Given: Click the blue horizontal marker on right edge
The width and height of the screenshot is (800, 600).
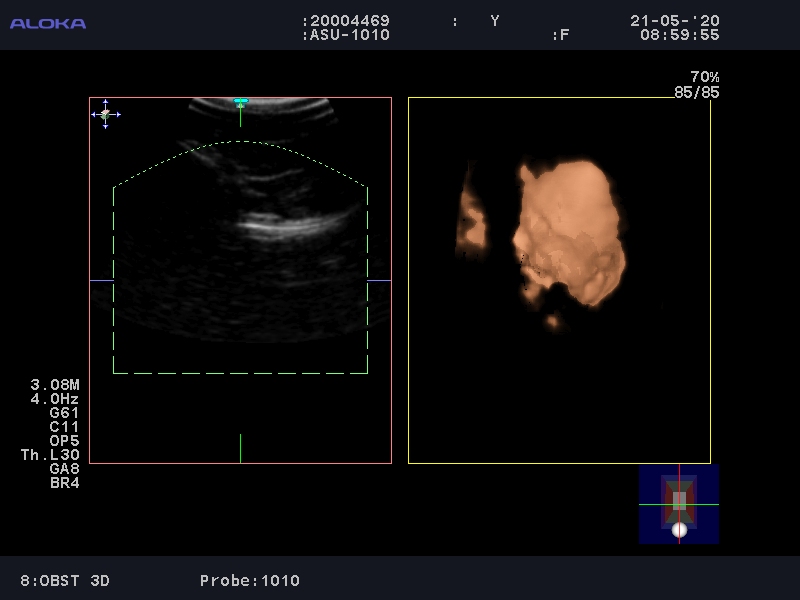Looking at the screenshot, I should (x=379, y=281).
